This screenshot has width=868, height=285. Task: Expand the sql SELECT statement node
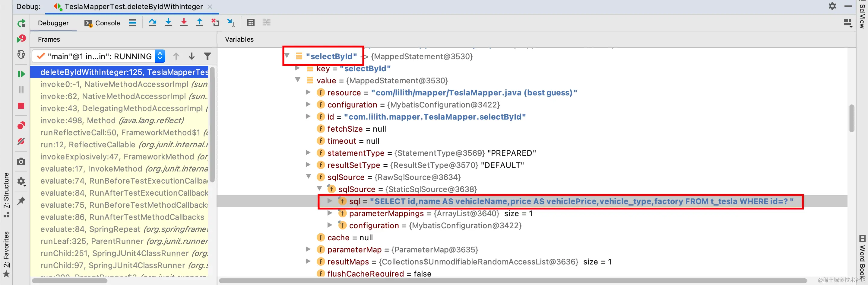pos(330,201)
